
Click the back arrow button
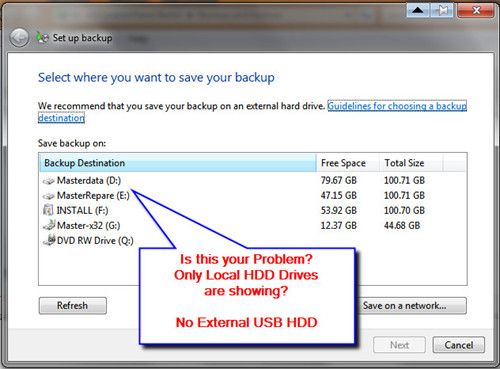click(x=19, y=38)
